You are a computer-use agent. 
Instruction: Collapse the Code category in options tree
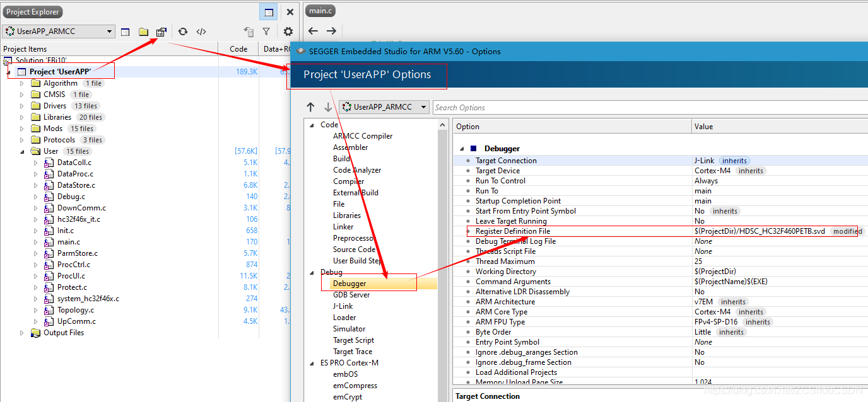pos(312,125)
